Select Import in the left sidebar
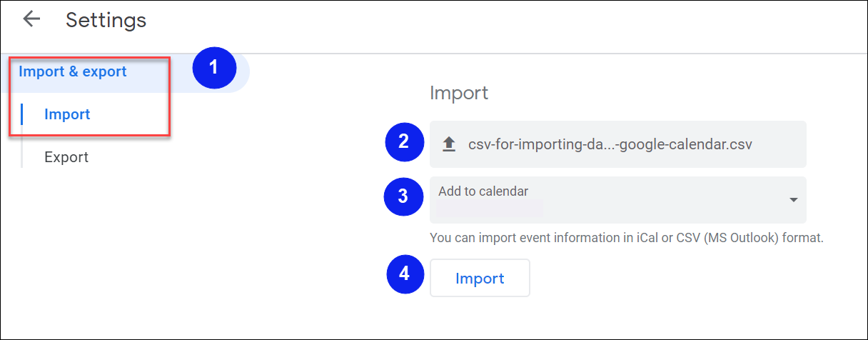The image size is (868, 340). tap(67, 114)
